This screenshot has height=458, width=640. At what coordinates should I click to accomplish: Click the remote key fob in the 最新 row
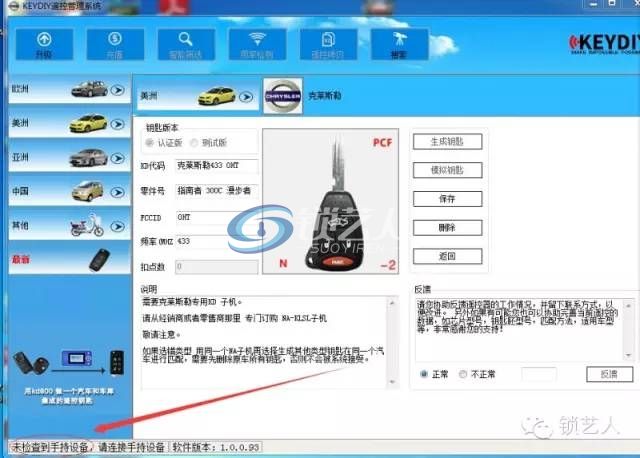100,260
